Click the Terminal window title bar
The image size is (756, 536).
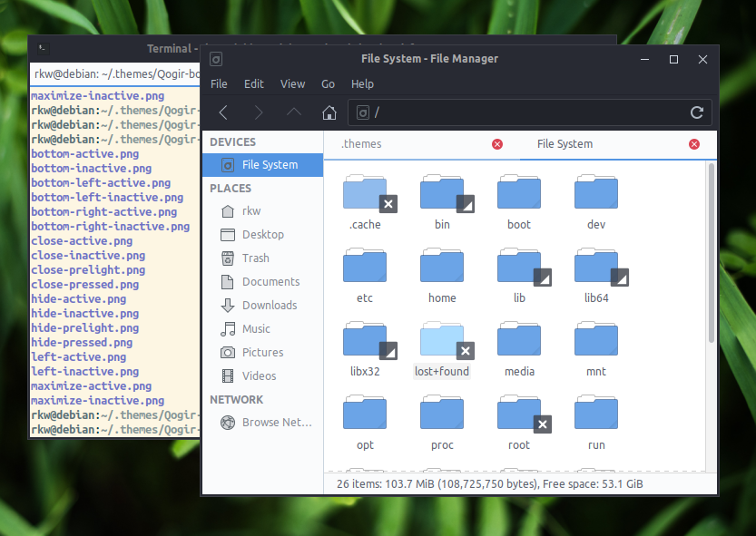pos(116,48)
